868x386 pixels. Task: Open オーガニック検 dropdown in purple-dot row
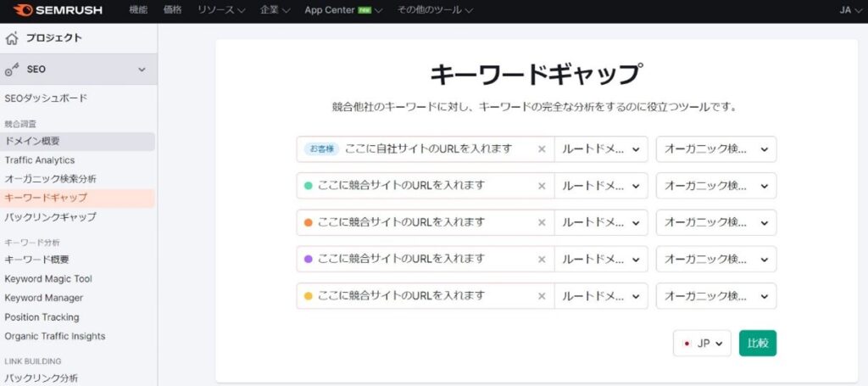[x=716, y=260]
